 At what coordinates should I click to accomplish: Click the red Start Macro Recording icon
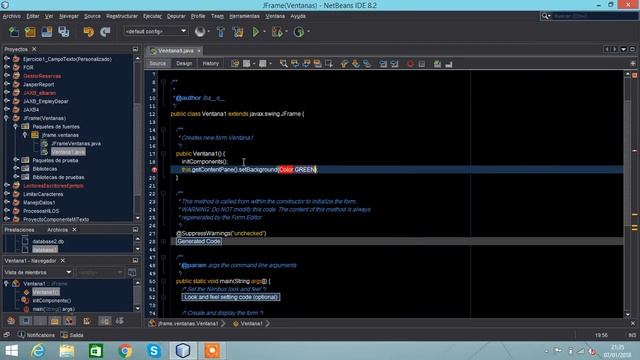click(410, 64)
